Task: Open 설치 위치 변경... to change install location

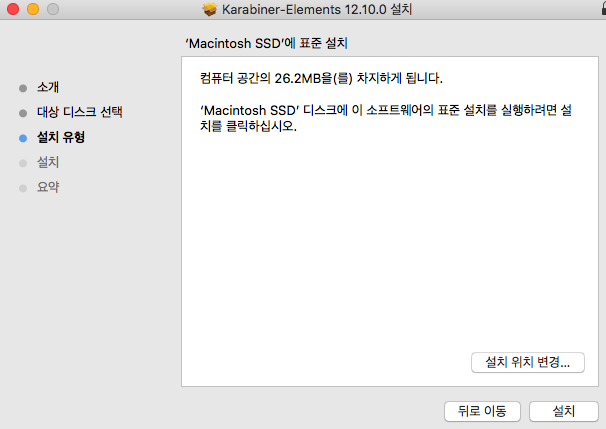Action: coord(528,362)
